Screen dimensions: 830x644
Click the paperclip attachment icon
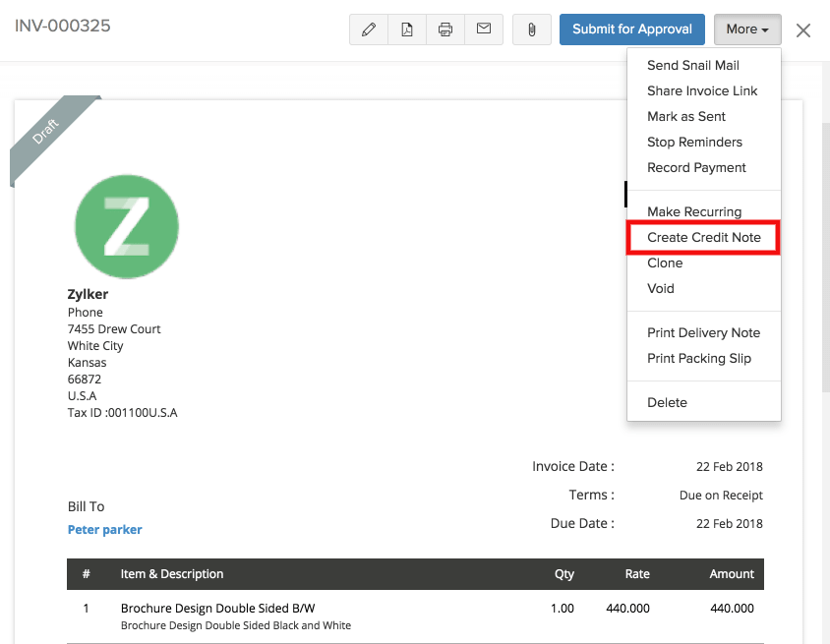click(x=531, y=29)
